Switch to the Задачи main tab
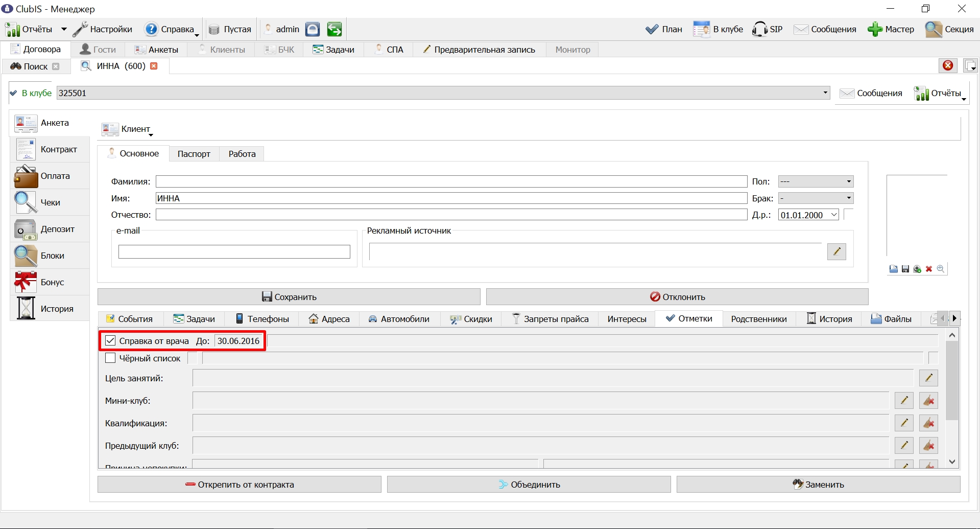980x529 pixels. point(333,50)
